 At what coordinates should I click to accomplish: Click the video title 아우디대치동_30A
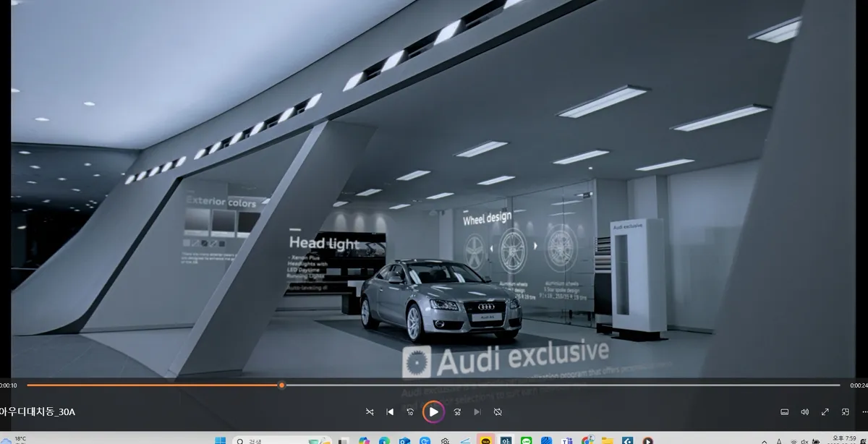coord(37,412)
